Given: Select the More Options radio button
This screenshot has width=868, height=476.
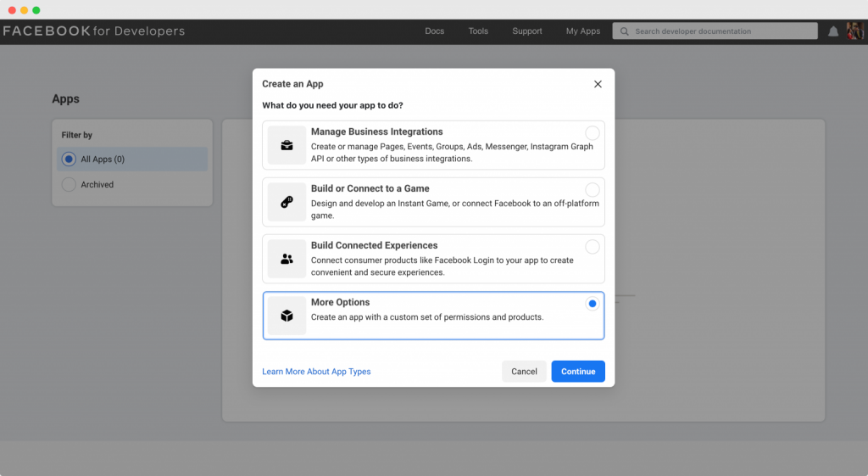Looking at the screenshot, I should coord(593,304).
